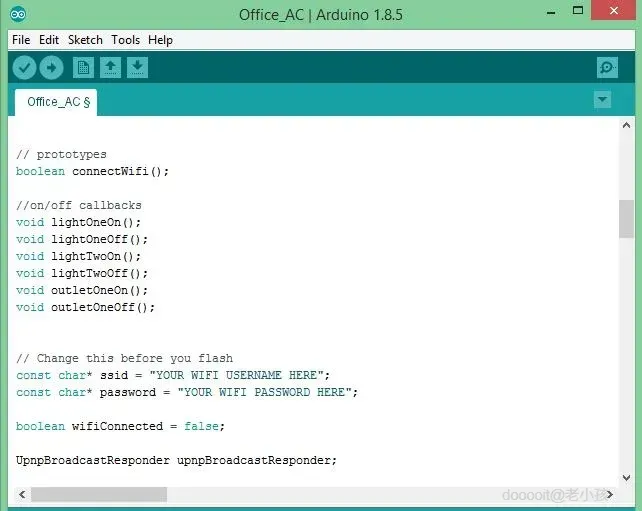This screenshot has width=642, height=511.
Task: Click the horizontal scrollbar left arrow
Action: (x=23, y=495)
